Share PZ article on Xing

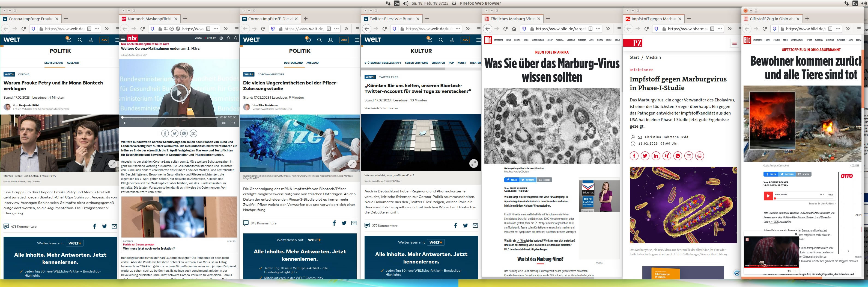click(x=667, y=156)
